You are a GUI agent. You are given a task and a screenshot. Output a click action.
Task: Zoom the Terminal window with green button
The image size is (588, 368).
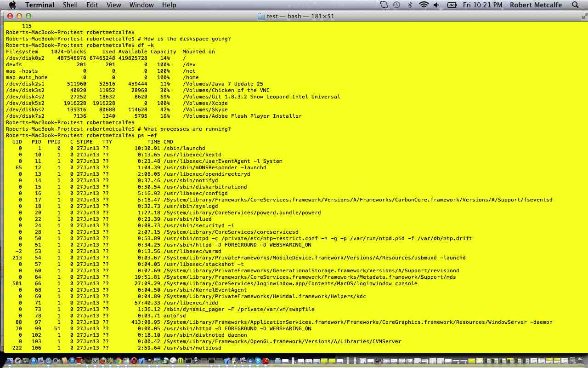[x=28, y=16]
